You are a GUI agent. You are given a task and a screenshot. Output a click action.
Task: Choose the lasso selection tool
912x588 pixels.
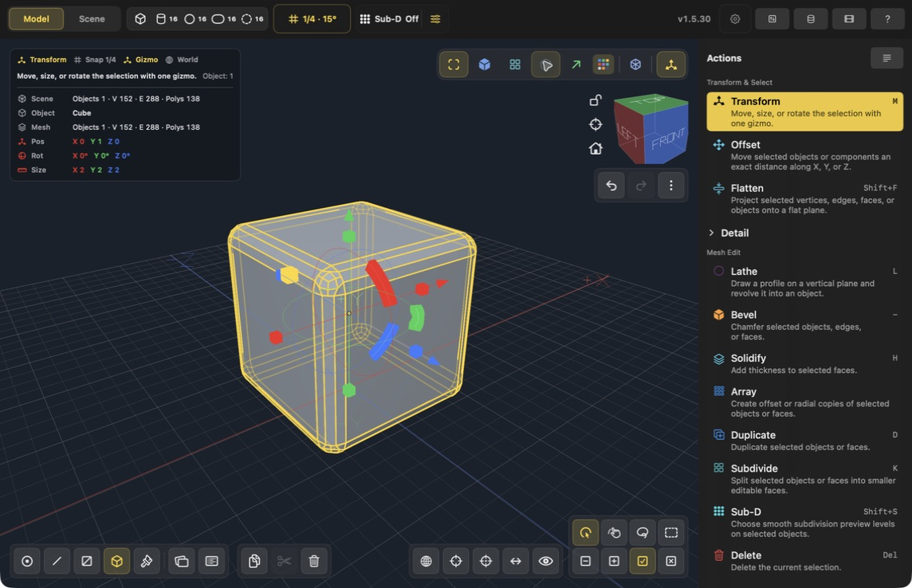point(643,533)
